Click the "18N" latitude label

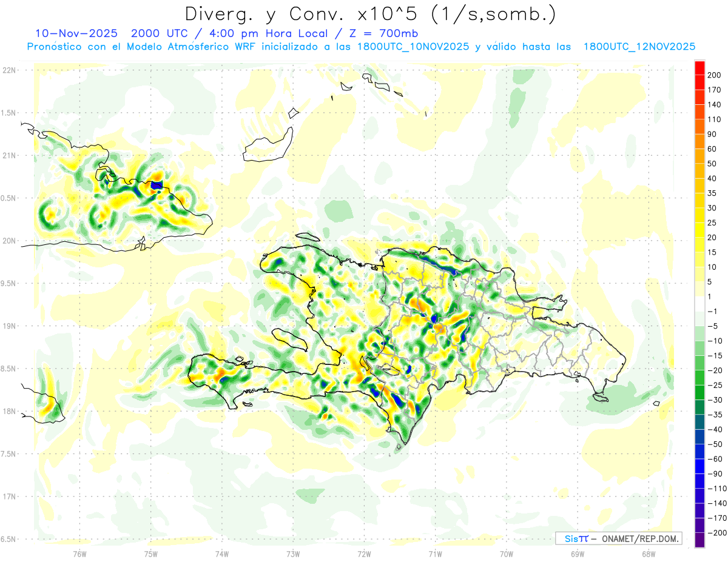point(9,411)
